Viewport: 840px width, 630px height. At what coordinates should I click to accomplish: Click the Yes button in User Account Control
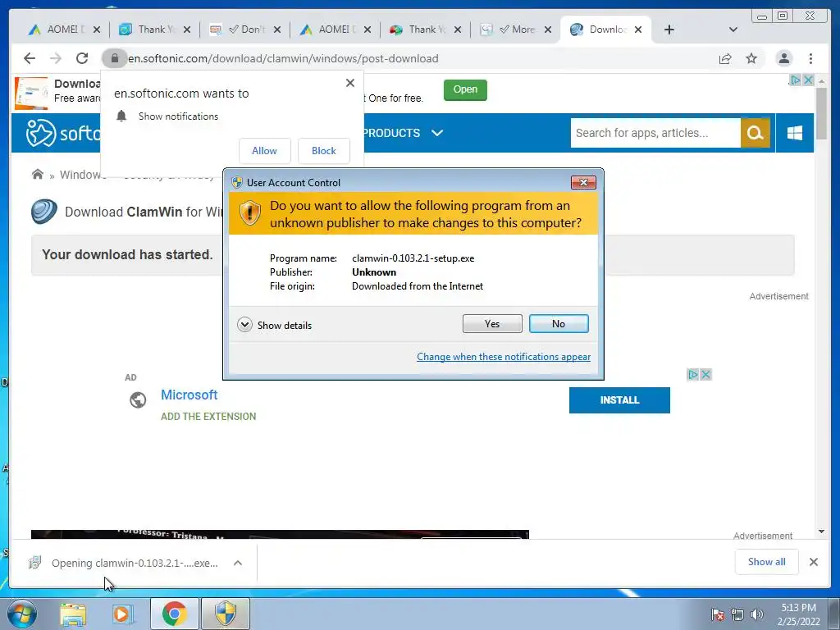coord(492,323)
